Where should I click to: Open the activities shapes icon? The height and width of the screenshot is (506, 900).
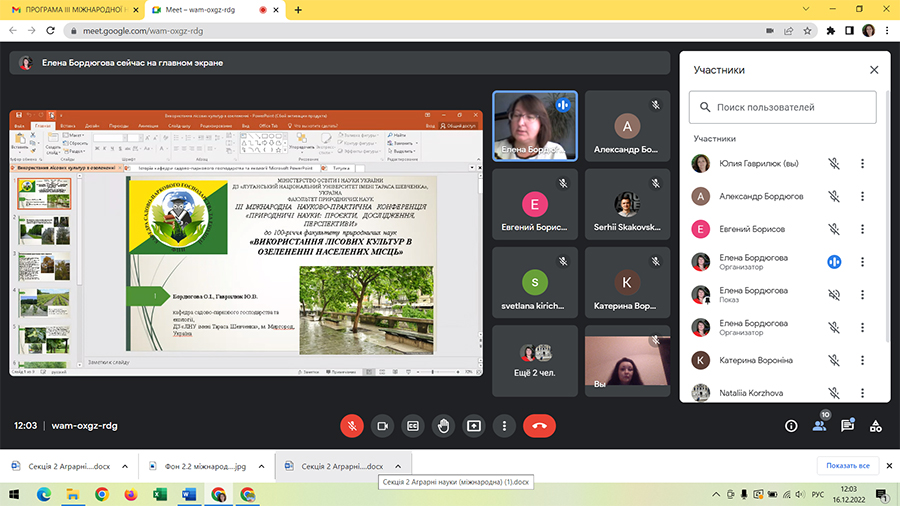pyautogui.click(x=876, y=425)
